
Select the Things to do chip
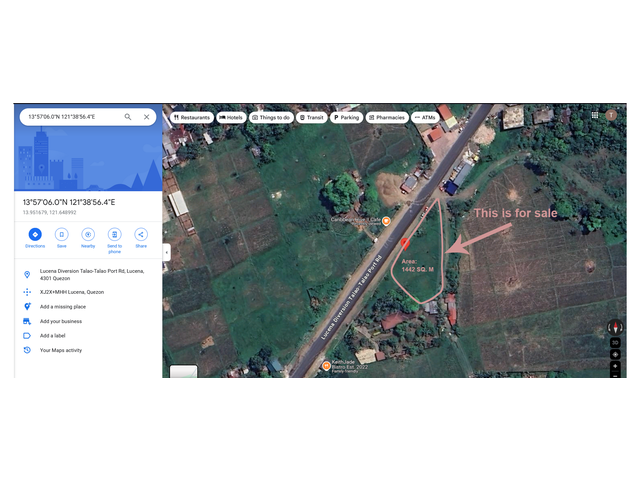coord(271,117)
